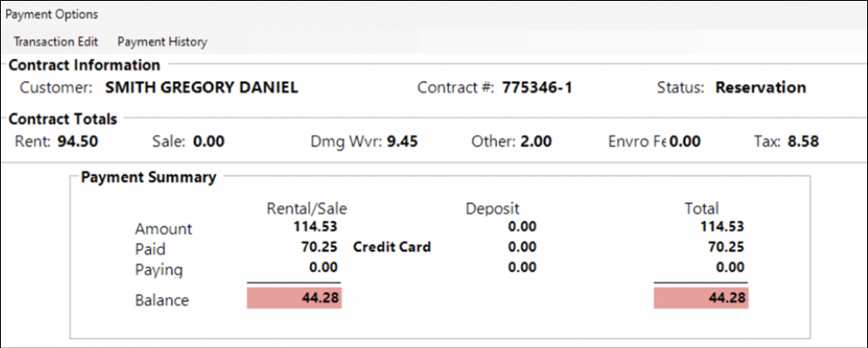Click the Deposit Paying amount field
The width and height of the screenshot is (868, 348).
(x=521, y=268)
